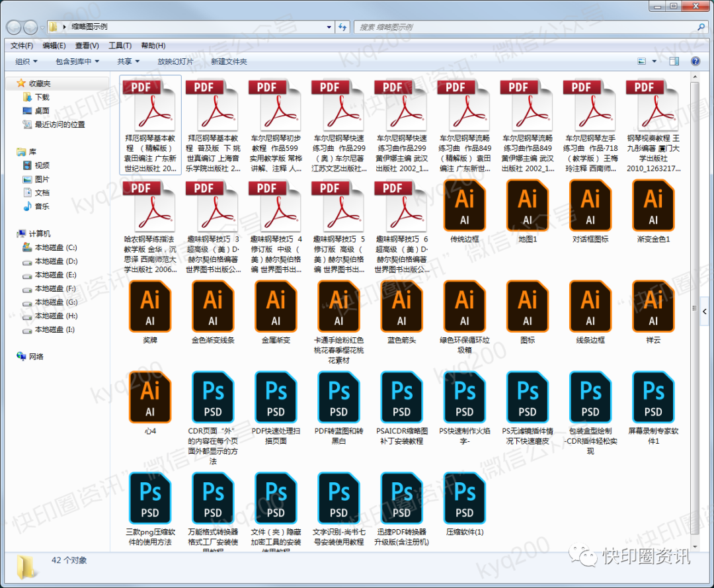Select the 对话框图标 AI file
The height and width of the screenshot is (588, 714).
point(590,212)
